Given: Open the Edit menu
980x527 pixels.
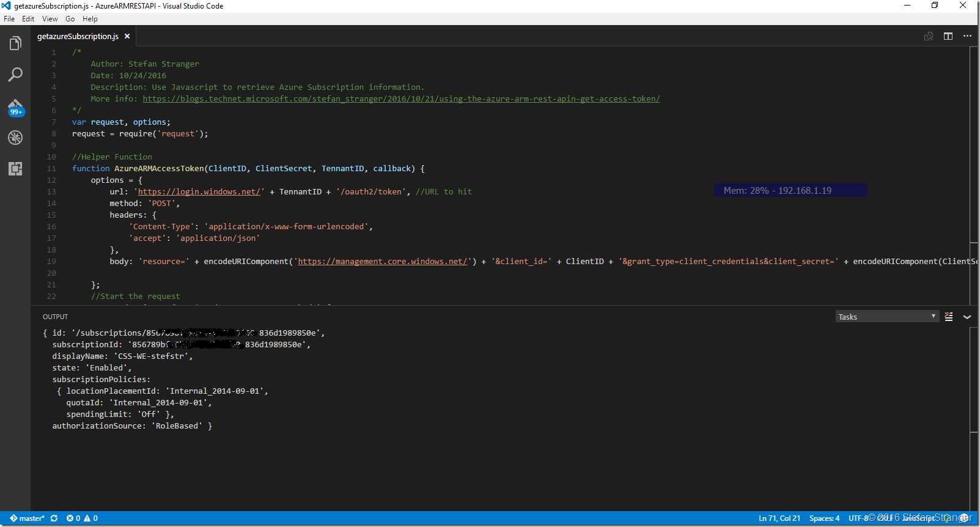Looking at the screenshot, I should (x=28, y=19).
